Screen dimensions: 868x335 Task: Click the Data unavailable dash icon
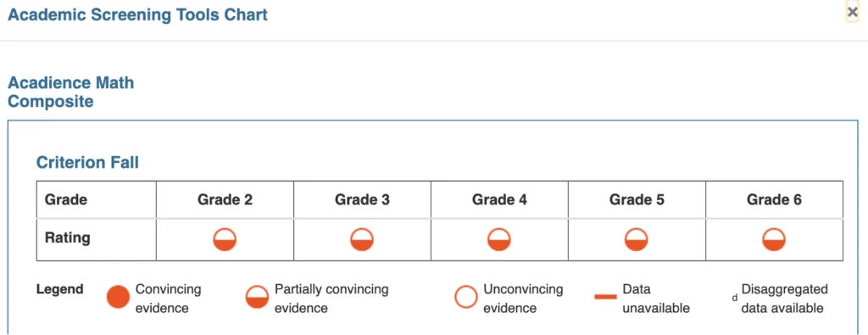pyautogui.click(x=605, y=298)
